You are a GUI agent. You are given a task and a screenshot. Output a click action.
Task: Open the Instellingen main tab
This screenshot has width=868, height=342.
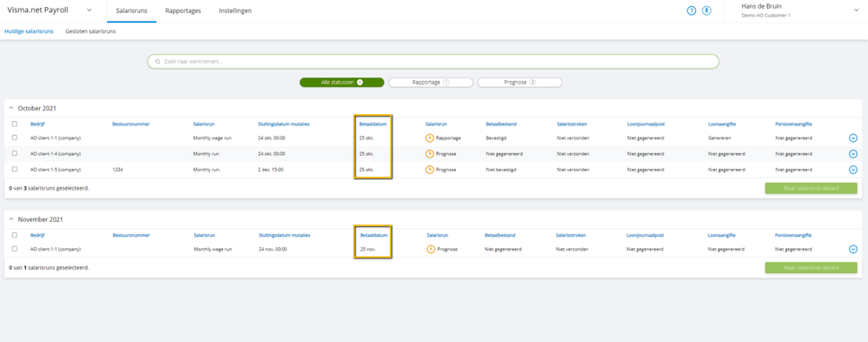236,10
